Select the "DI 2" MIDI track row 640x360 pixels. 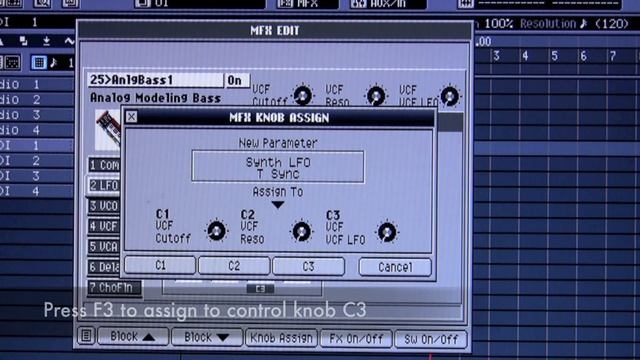click(37, 161)
